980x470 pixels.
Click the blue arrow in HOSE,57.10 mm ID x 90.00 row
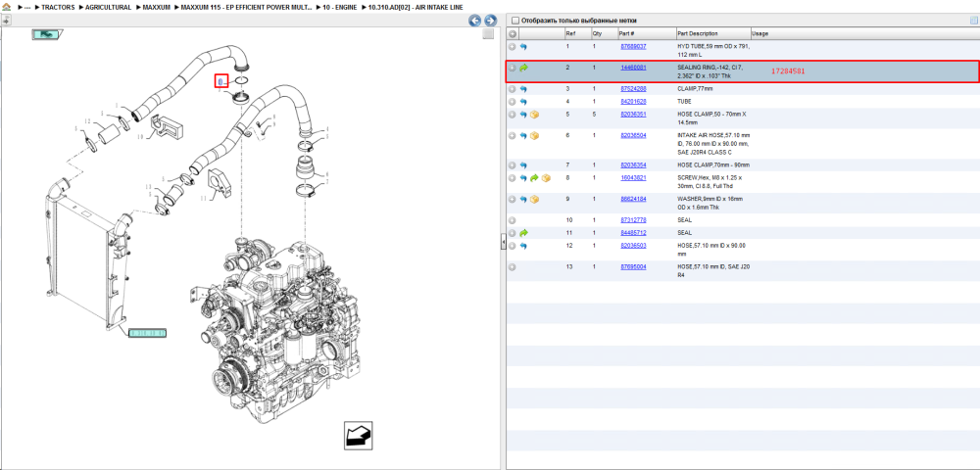[523, 246]
